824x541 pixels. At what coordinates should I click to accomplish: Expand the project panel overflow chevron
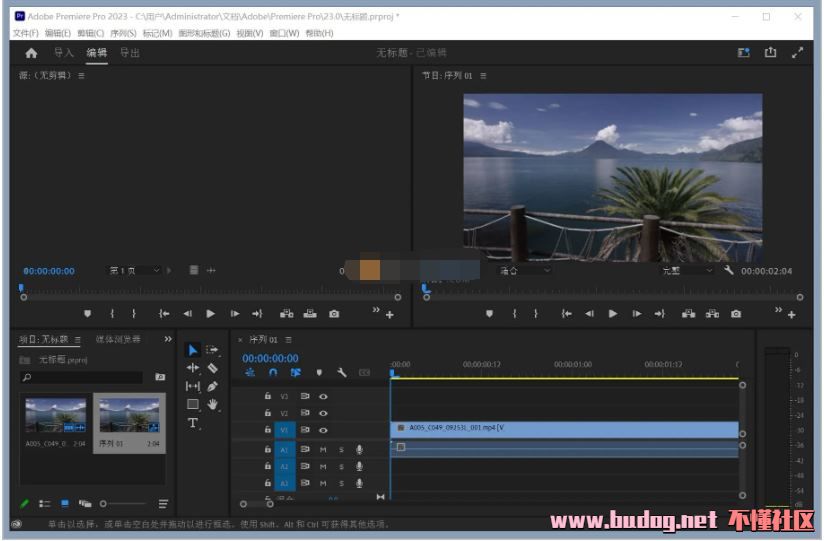pos(168,340)
